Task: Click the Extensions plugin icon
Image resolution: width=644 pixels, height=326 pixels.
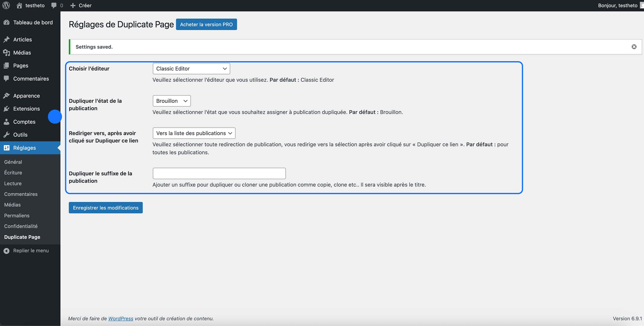Action: tap(6, 109)
